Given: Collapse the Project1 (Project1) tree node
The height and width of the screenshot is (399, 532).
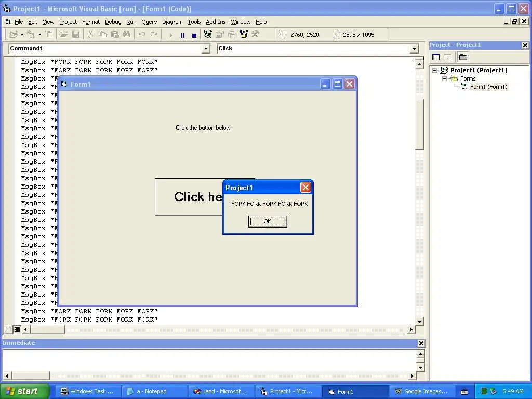Looking at the screenshot, I should click(435, 71).
